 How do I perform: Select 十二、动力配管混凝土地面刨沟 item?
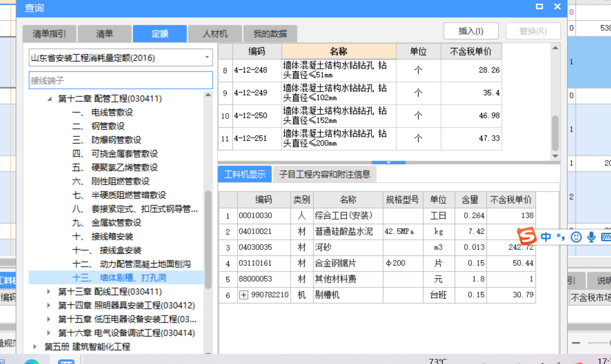click(131, 264)
